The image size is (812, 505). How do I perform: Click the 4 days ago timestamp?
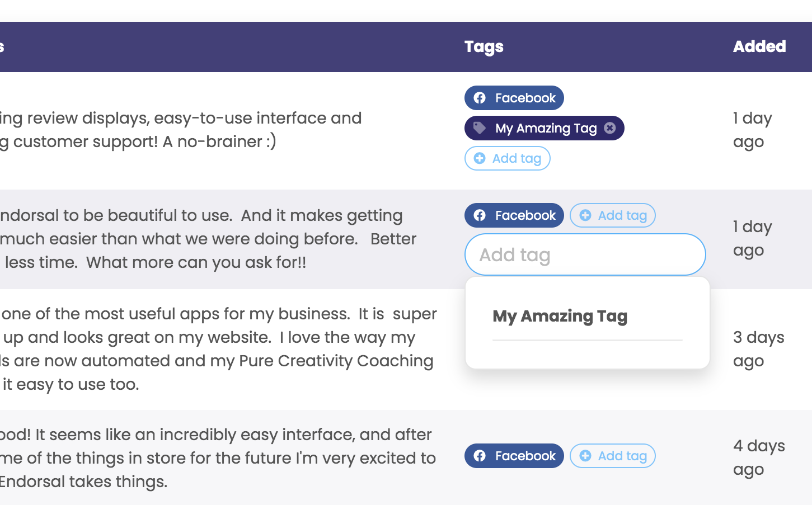[759, 457]
